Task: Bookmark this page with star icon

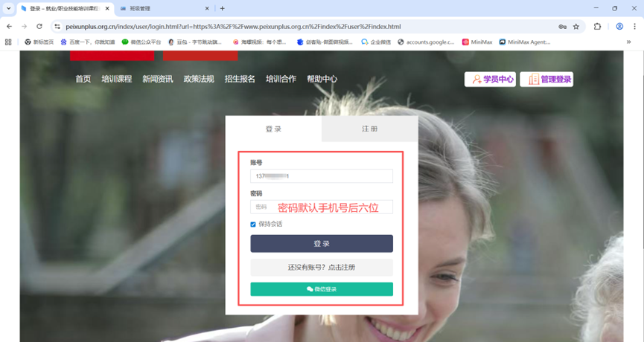Action: coord(576,26)
